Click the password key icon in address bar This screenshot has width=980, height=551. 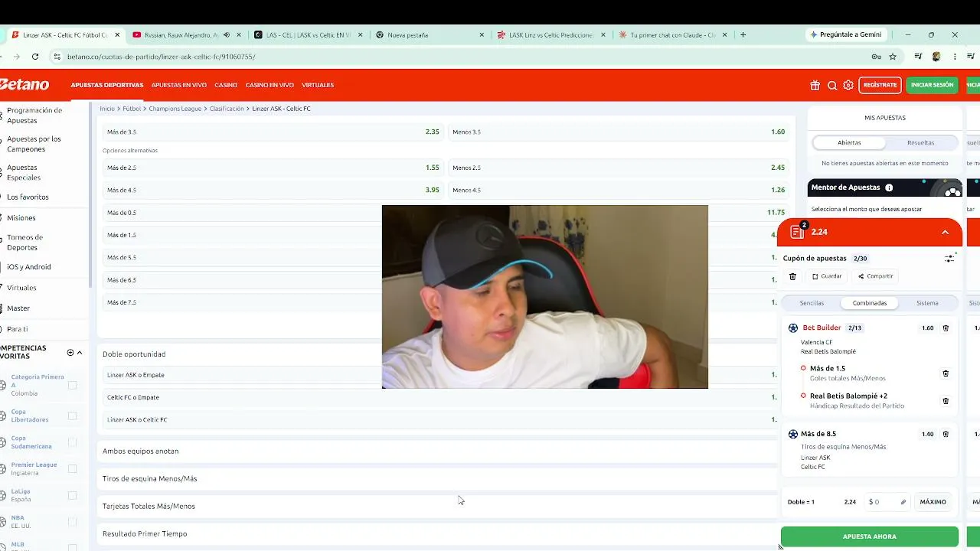pos(876,57)
